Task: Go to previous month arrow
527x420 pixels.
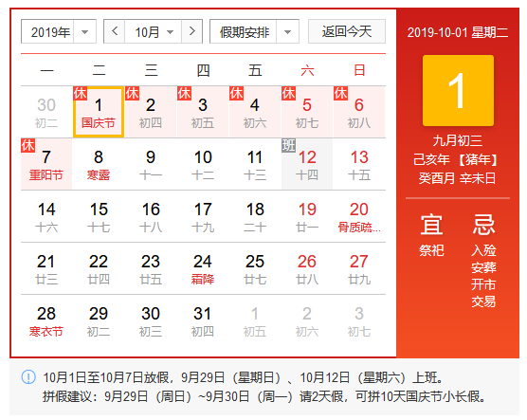Action: tap(115, 31)
